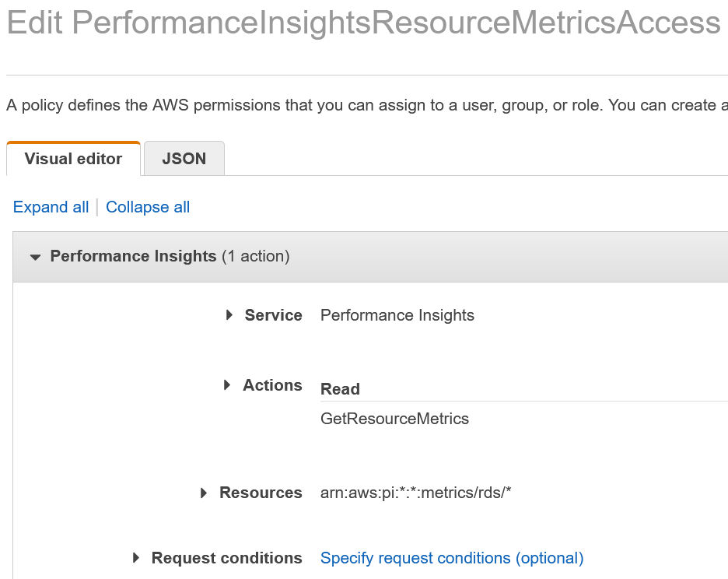Viewport: 728px width, 579px height.
Task: Click the Collapse all link
Action: (148, 207)
